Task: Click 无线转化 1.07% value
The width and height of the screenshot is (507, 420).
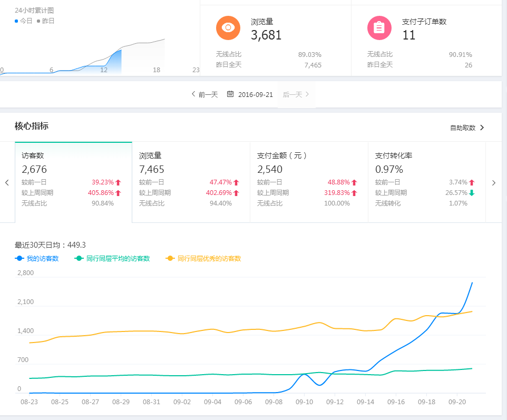Action: pyautogui.click(x=458, y=203)
